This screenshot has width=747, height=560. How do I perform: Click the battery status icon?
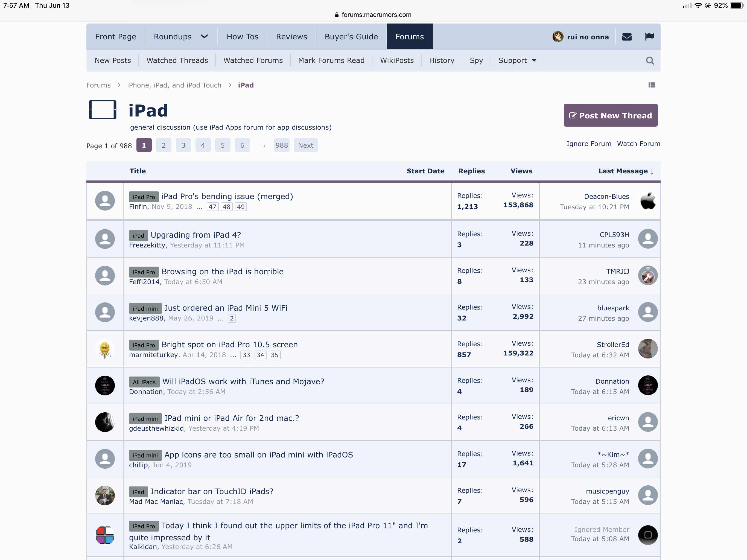point(737,5)
